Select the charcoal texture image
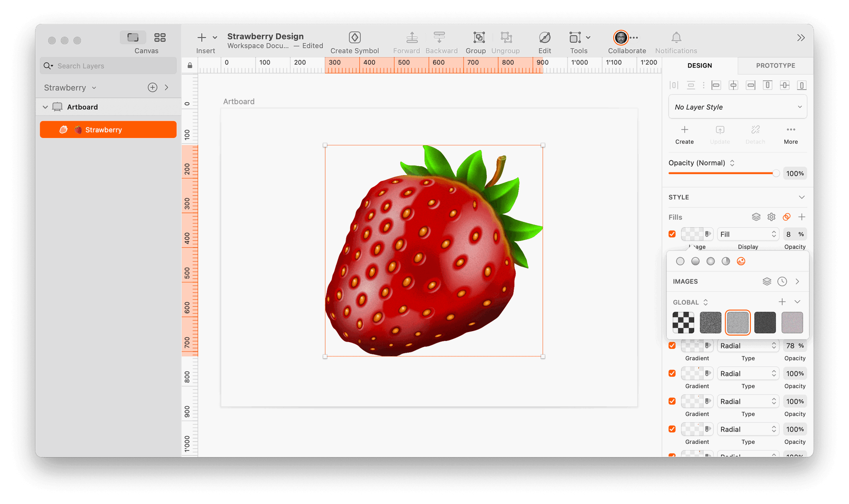849x504 pixels. pyautogui.click(x=765, y=322)
